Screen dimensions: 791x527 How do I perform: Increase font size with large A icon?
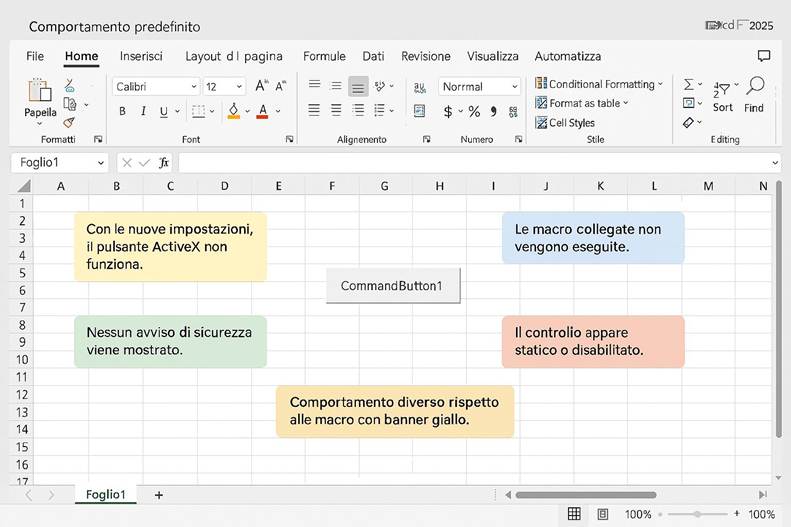261,86
